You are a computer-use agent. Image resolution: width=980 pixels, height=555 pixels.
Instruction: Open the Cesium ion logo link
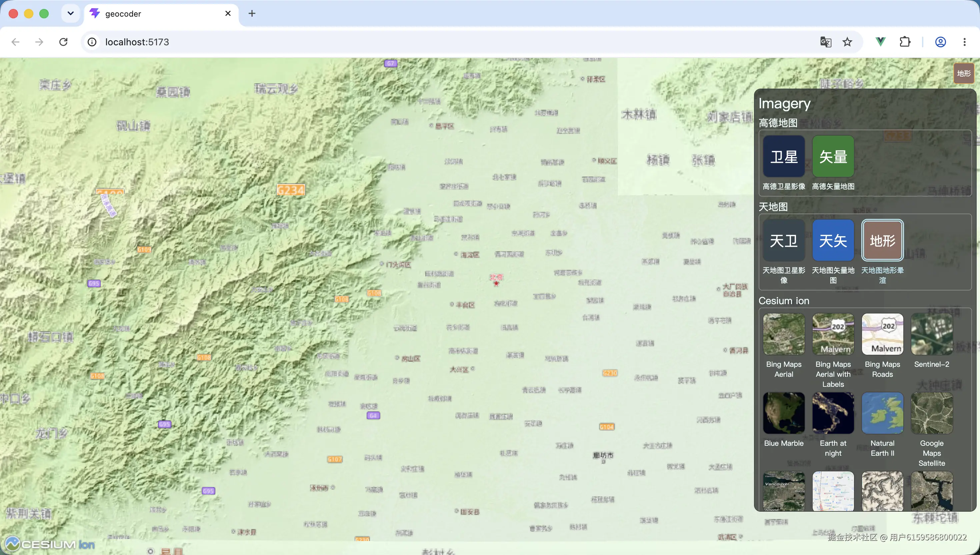coord(50,544)
